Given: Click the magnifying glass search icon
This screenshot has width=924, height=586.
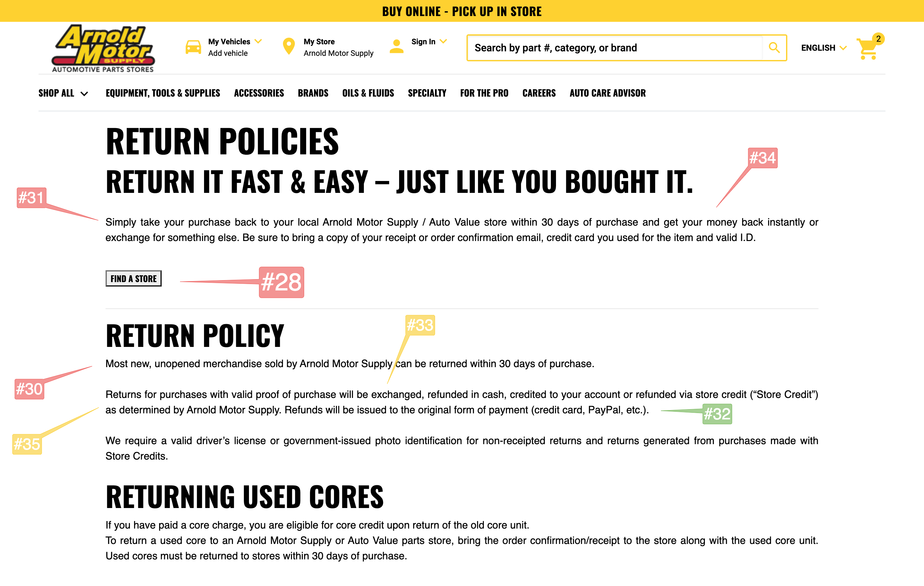Looking at the screenshot, I should [x=774, y=47].
